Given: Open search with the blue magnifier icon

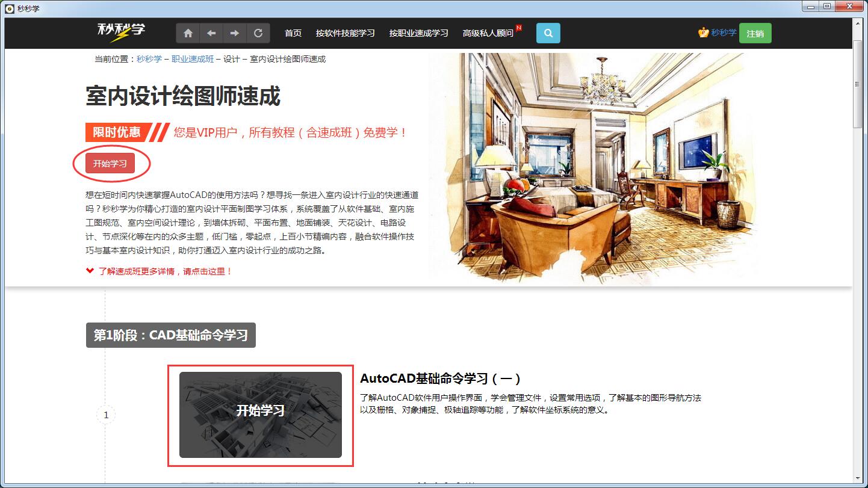Looking at the screenshot, I should [548, 33].
